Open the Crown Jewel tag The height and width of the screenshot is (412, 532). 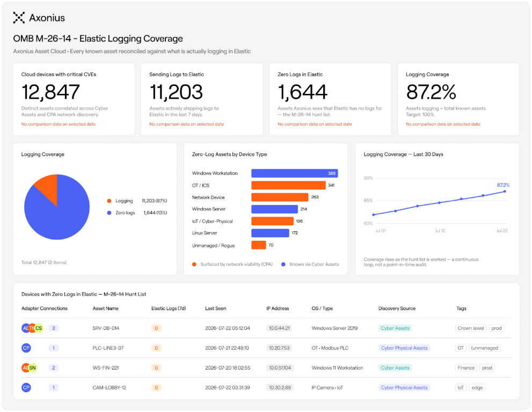point(471,328)
